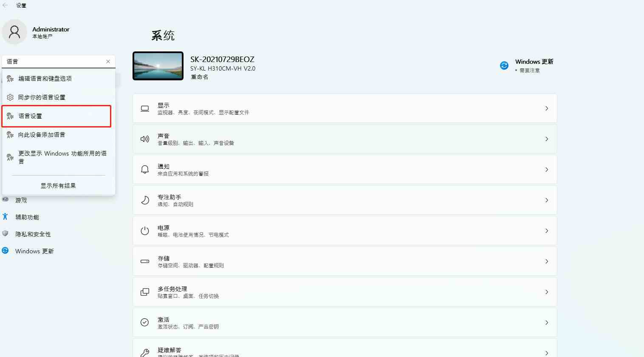
Task: Expand the 专注助手 row chevron
Action: coord(547,200)
